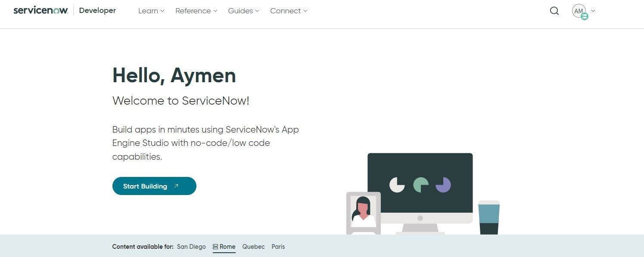
Task: Choose the Paris release link
Action: click(278, 247)
